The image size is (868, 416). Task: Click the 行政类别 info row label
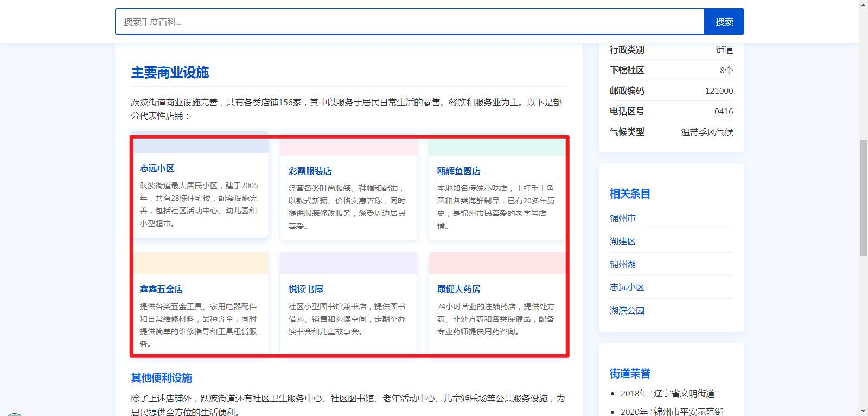pos(627,49)
